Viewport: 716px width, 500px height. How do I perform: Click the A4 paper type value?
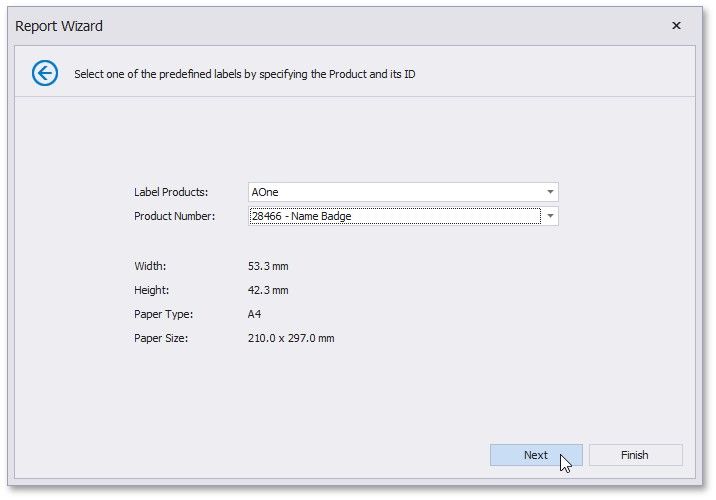(x=255, y=314)
